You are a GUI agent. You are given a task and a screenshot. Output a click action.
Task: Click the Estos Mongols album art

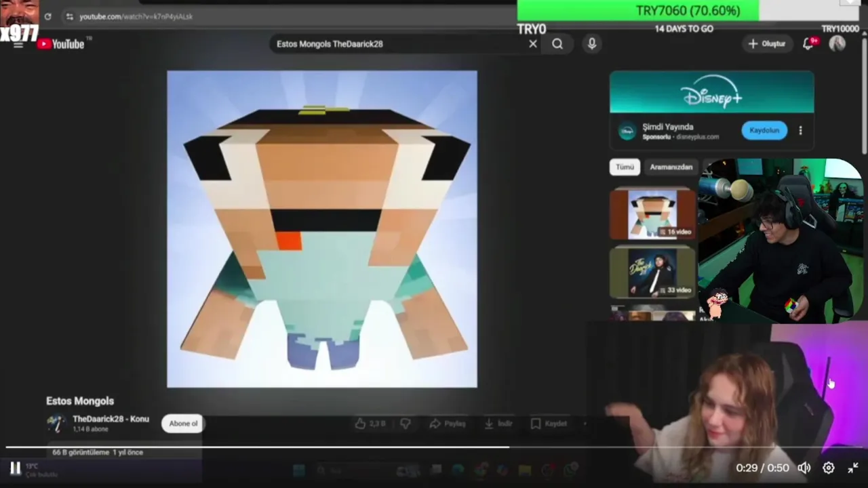point(322,229)
